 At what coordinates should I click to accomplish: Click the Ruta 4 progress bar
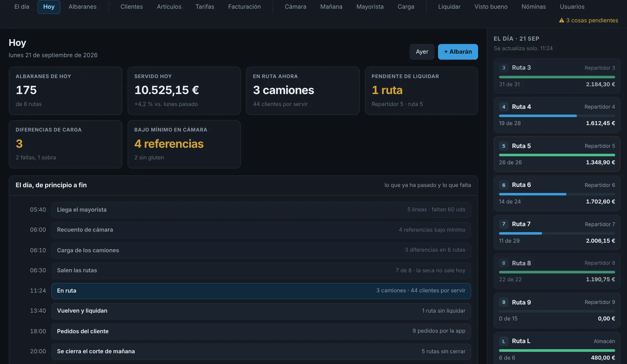(557, 116)
